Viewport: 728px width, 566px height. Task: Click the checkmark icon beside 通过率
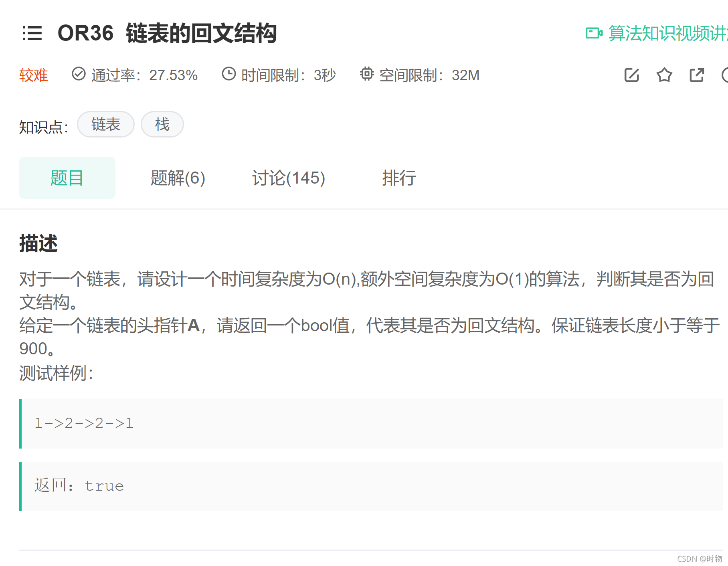click(79, 74)
